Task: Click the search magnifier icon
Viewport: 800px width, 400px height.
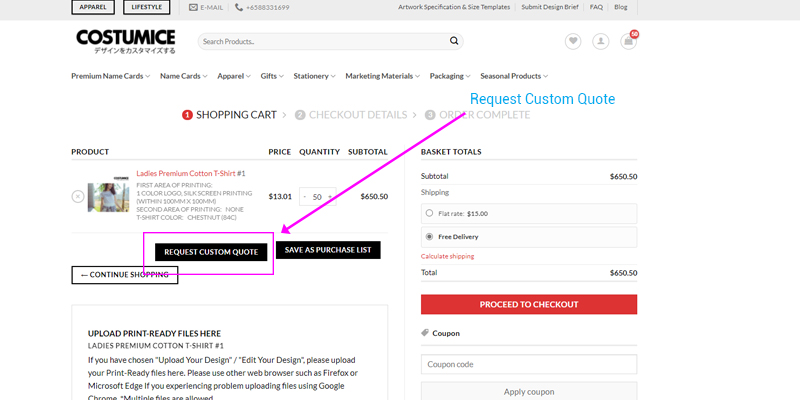Action: (454, 41)
